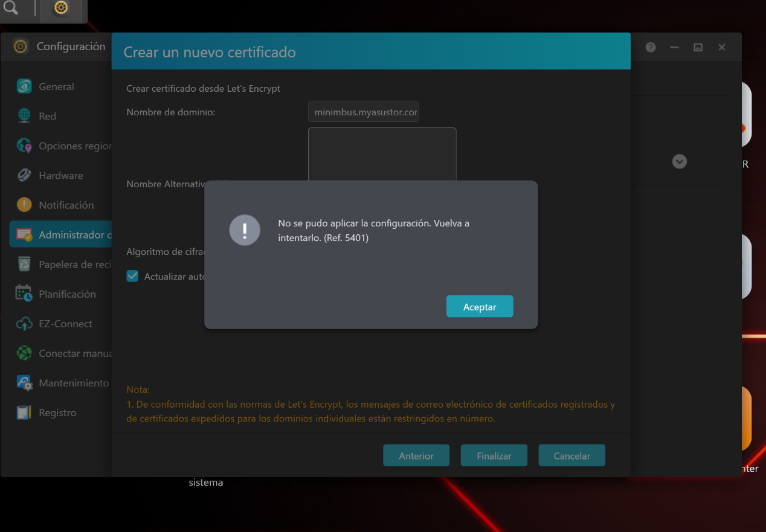The image size is (766, 532).
Task: Open the Registro log icon
Action: tap(24, 412)
